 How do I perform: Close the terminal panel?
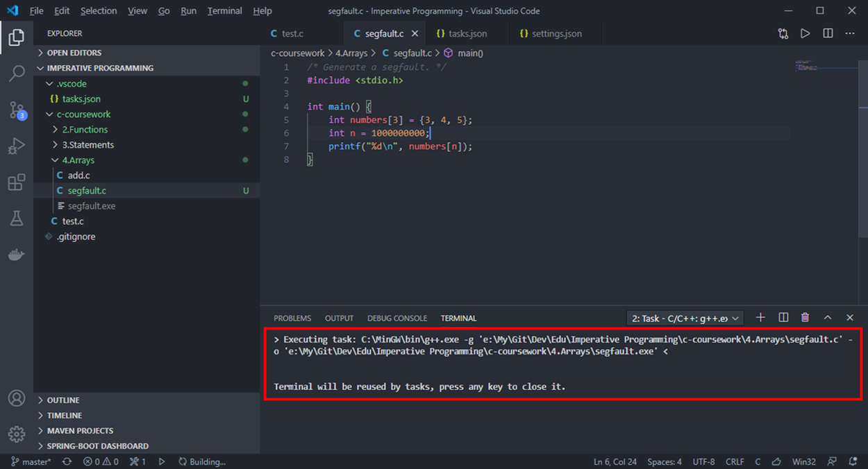[850, 317]
